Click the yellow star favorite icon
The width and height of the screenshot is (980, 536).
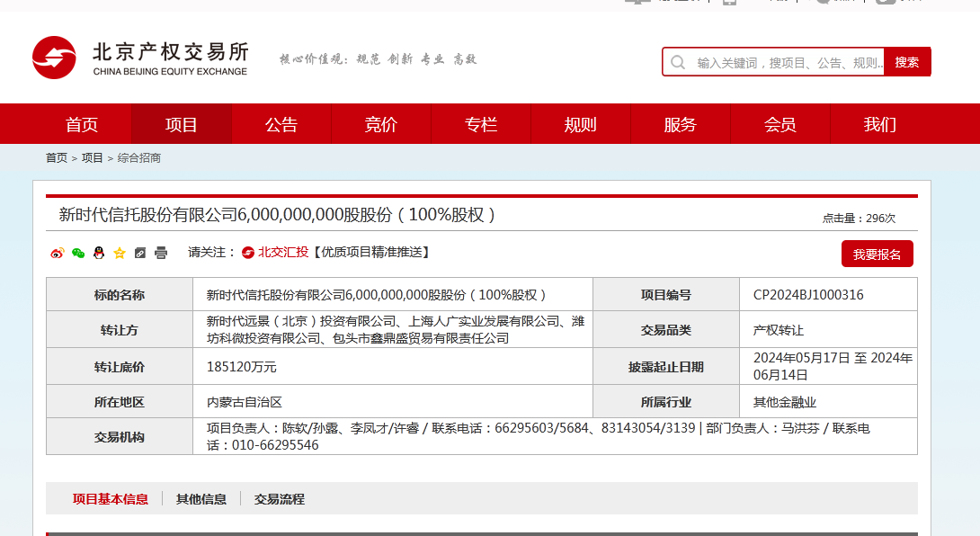coord(120,253)
